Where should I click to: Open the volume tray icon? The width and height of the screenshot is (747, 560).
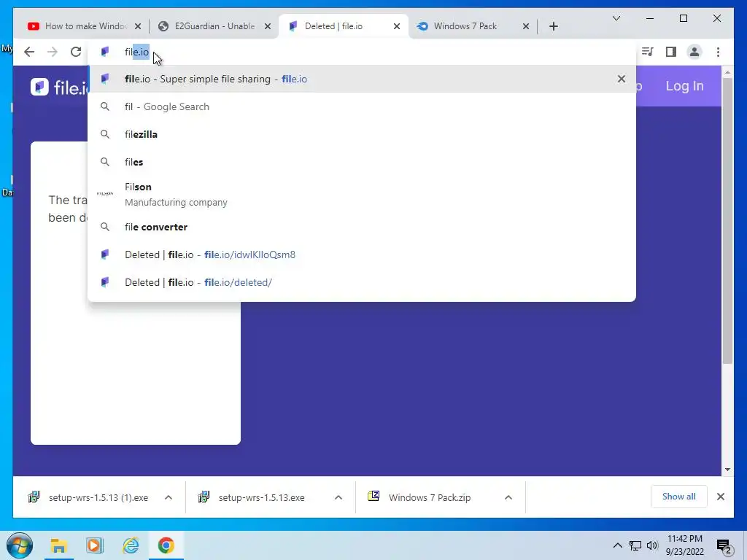(653, 545)
